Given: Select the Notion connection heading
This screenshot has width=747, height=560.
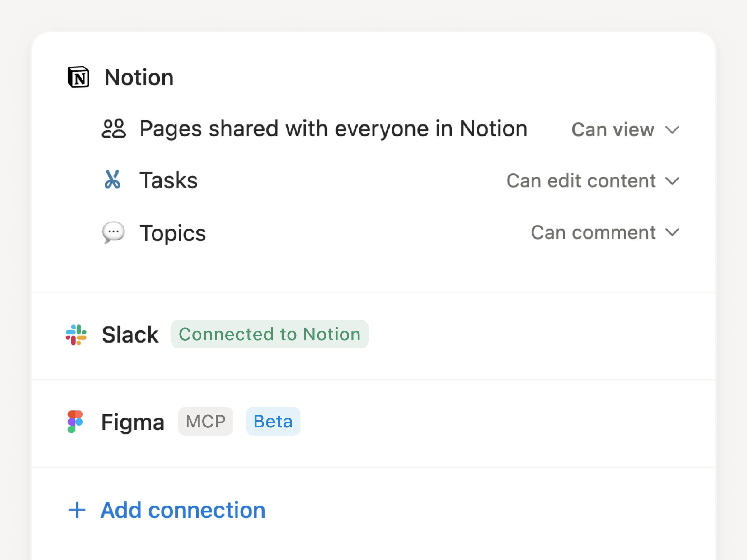Looking at the screenshot, I should click(139, 78).
